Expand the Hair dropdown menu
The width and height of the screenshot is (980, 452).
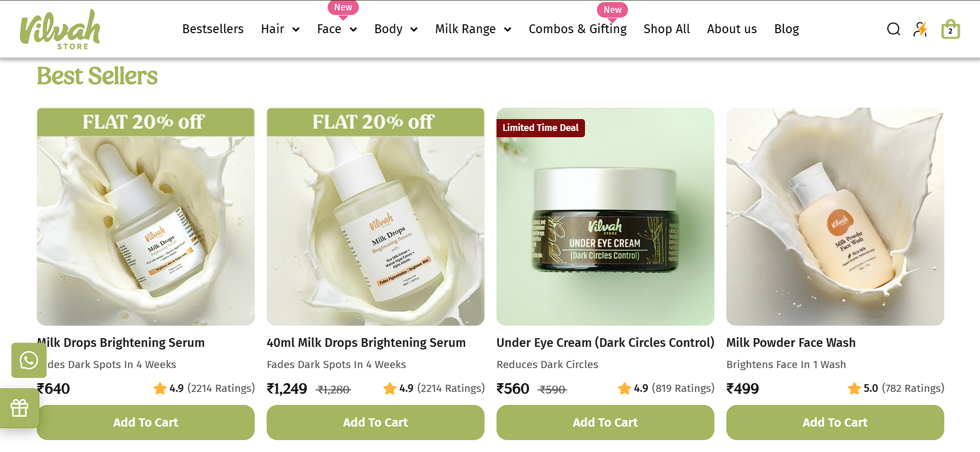(x=280, y=29)
